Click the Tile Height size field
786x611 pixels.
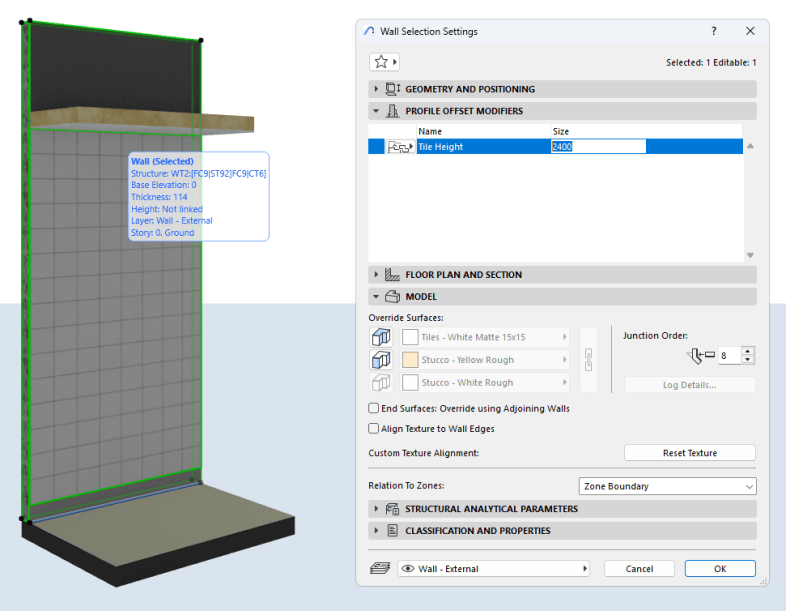(597, 147)
